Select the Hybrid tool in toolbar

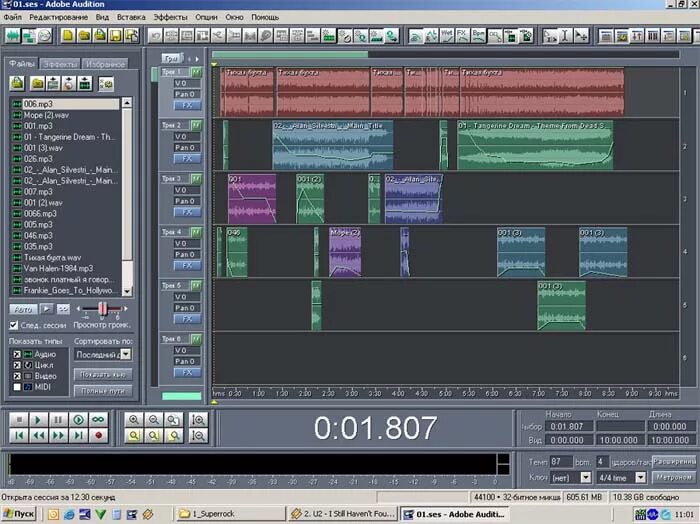(550, 36)
